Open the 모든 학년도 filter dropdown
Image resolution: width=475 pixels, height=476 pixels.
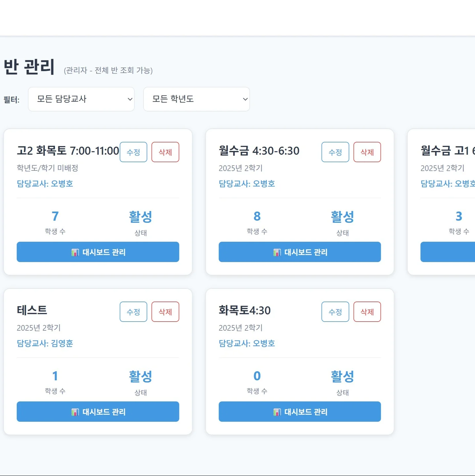196,99
